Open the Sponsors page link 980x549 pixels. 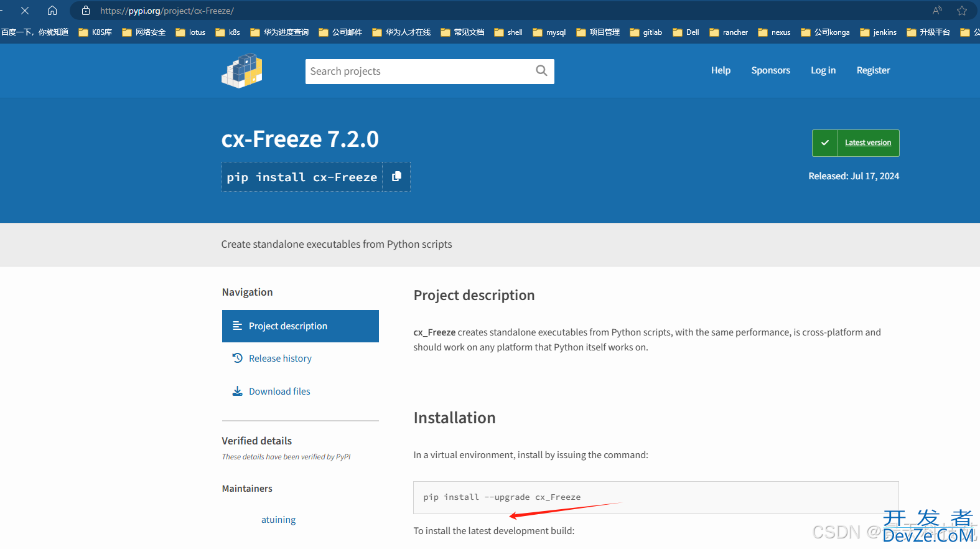coord(770,70)
